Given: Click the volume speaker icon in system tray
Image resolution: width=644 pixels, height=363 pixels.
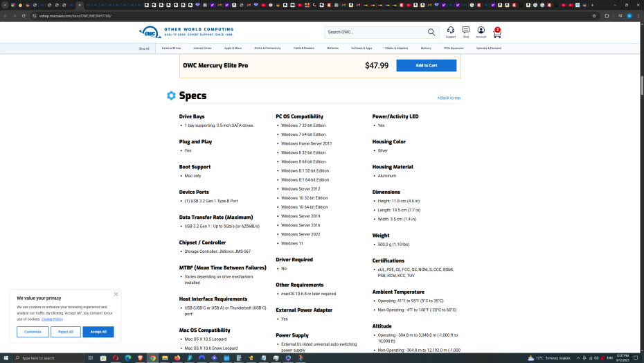Looking at the screenshot, I should coord(596,358).
